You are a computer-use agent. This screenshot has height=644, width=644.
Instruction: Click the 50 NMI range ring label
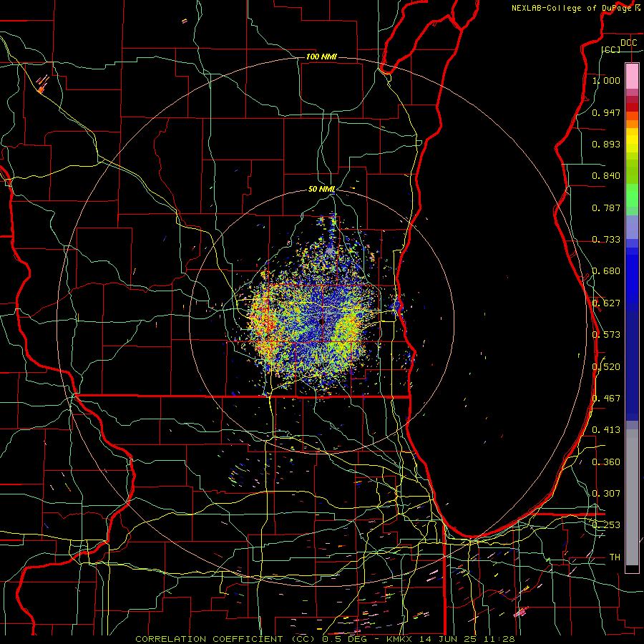(x=321, y=190)
